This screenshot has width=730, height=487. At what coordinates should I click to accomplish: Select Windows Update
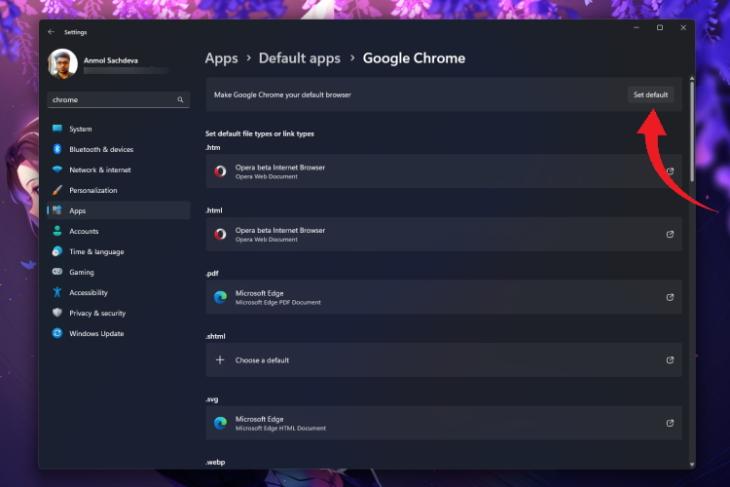point(118,333)
